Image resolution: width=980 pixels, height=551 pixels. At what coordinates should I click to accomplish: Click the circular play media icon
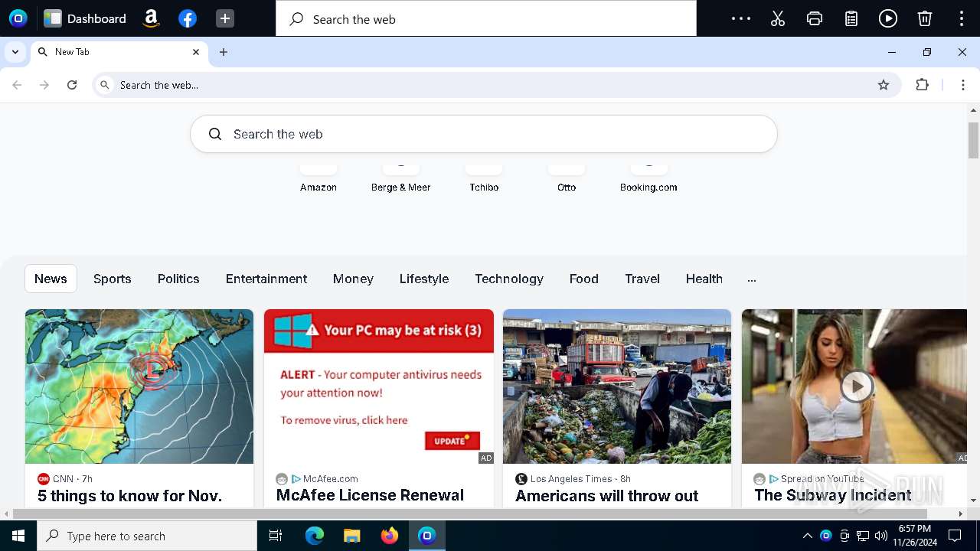pyautogui.click(x=888, y=18)
